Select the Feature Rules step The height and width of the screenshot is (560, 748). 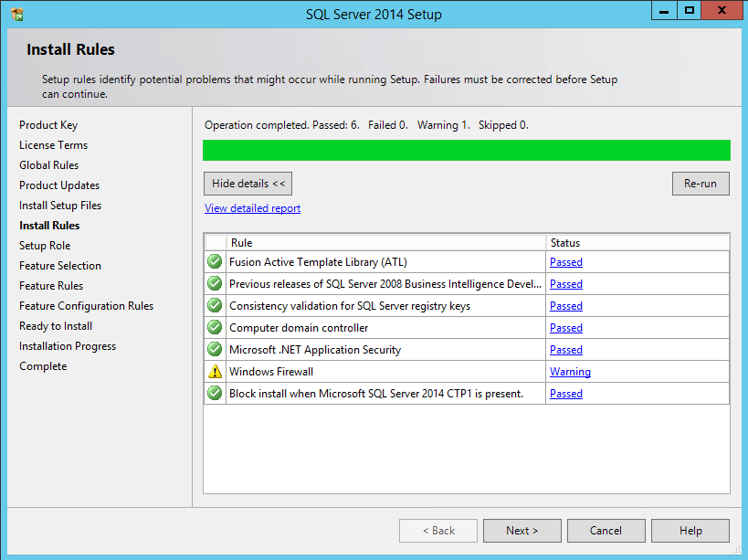click(x=51, y=286)
